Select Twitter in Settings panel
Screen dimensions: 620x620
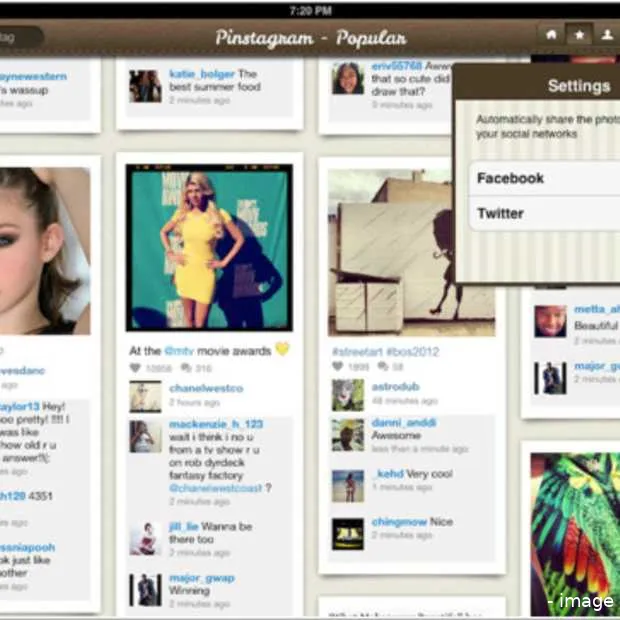pos(544,214)
